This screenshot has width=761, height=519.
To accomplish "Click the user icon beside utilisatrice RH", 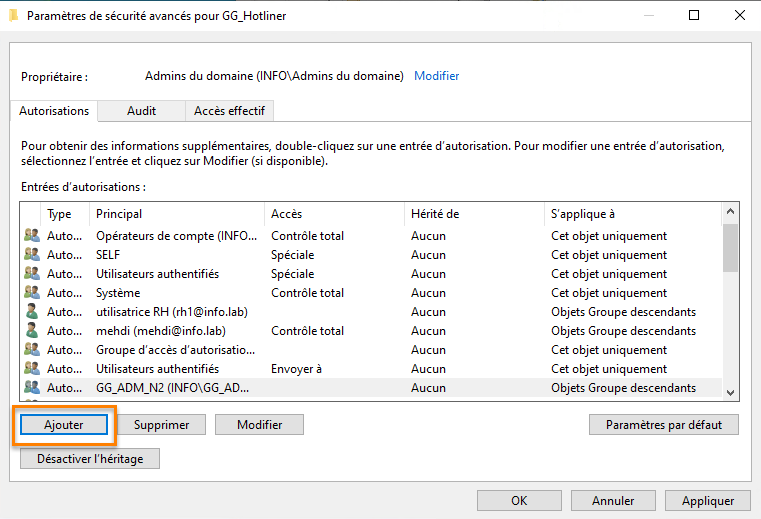I will tap(32, 312).
